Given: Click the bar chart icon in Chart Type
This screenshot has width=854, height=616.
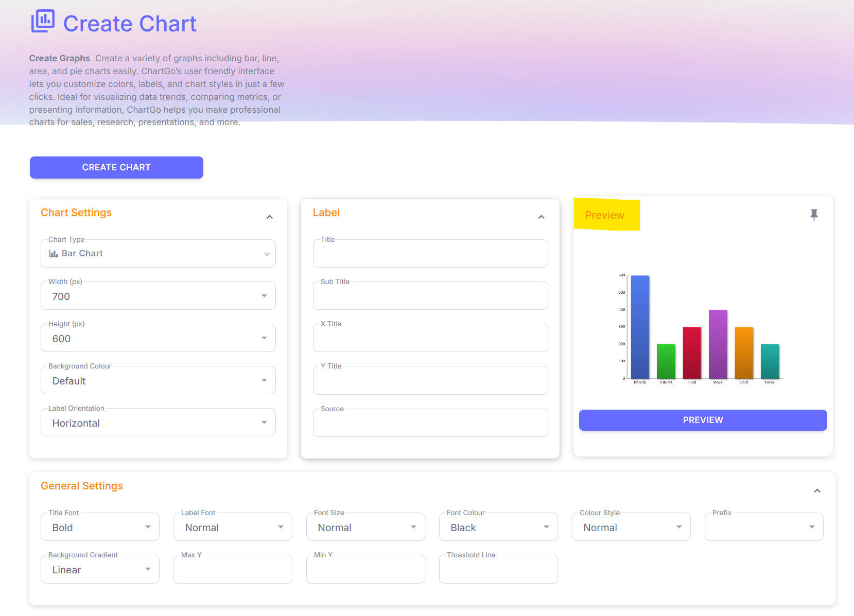Looking at the screenshot, I should 53,254.
